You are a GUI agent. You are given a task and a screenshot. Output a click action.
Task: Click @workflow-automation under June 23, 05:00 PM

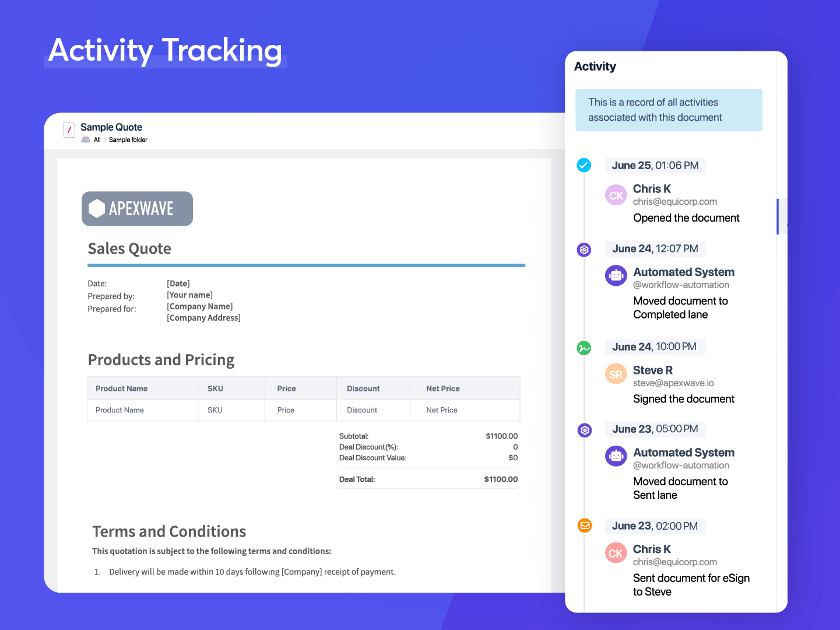click(681, 466)
